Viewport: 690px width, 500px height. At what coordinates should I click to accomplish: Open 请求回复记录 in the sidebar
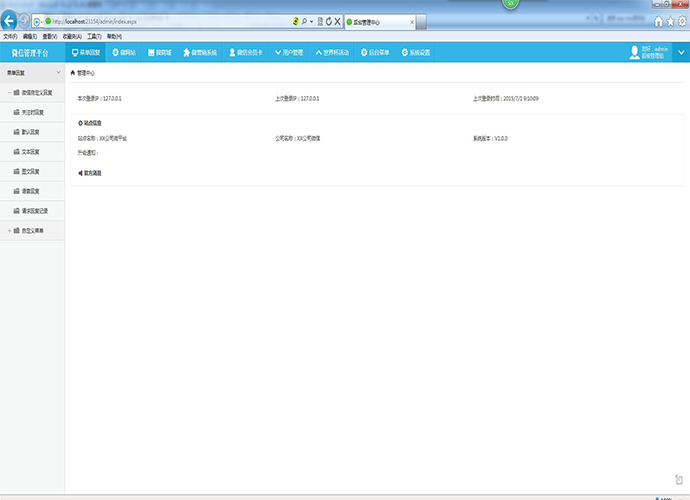click(34, 210)
